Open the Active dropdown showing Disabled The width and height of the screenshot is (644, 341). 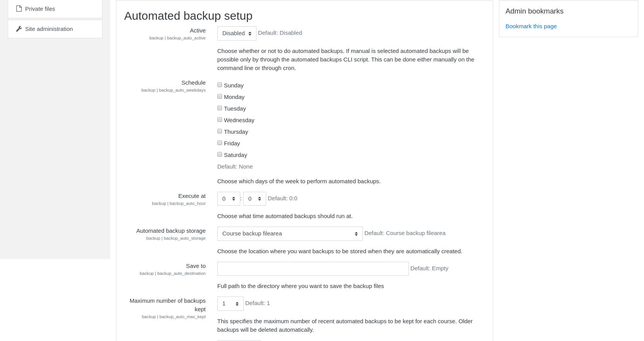pos(236,33)
